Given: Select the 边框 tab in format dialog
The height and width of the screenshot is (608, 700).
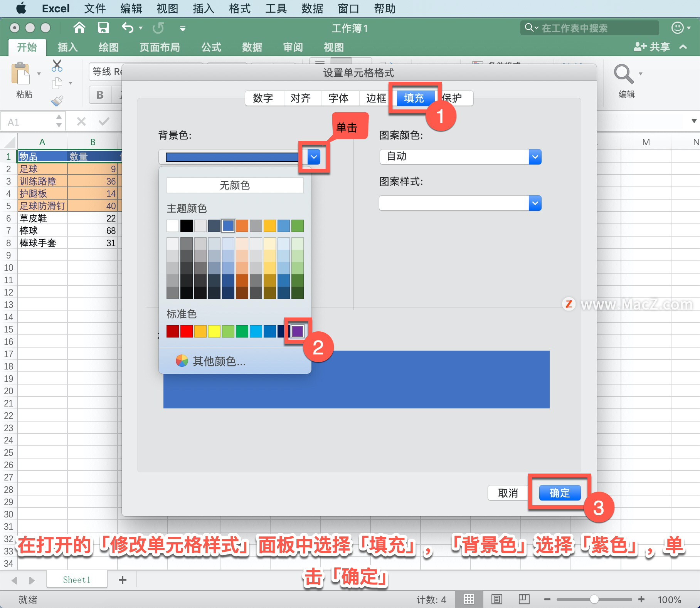Looking at the screenshot, I should (x=376, y=98).
